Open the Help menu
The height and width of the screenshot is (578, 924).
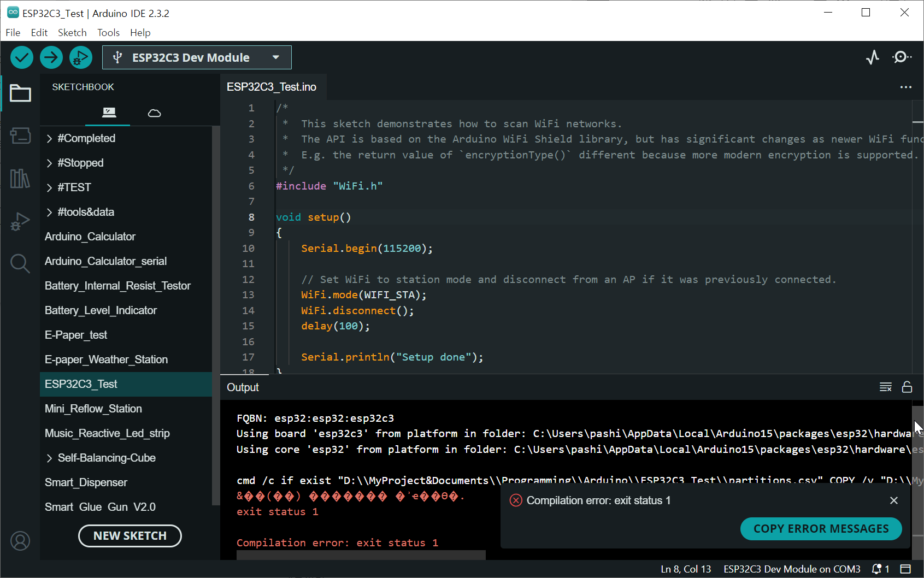pyautogui.click(x=140, y=33)
